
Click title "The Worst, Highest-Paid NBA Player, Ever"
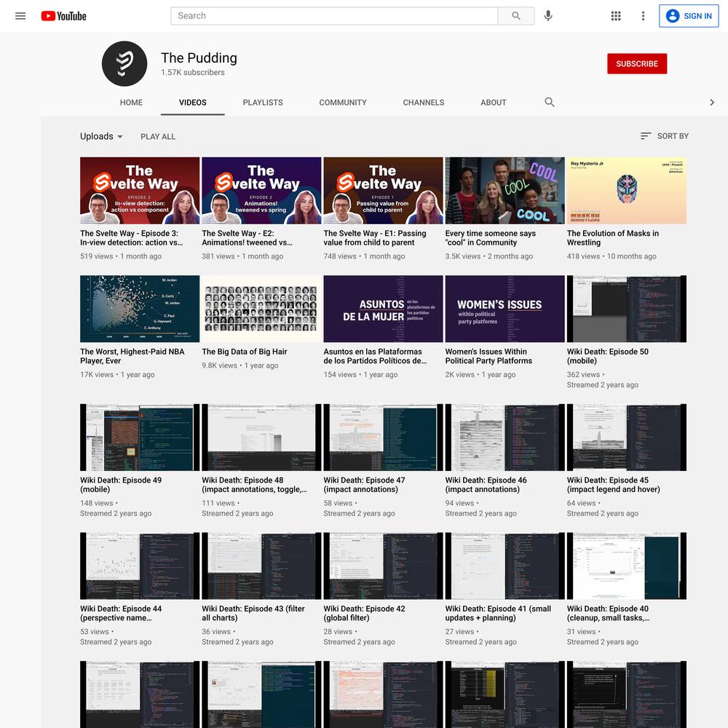tap(132, 356)
